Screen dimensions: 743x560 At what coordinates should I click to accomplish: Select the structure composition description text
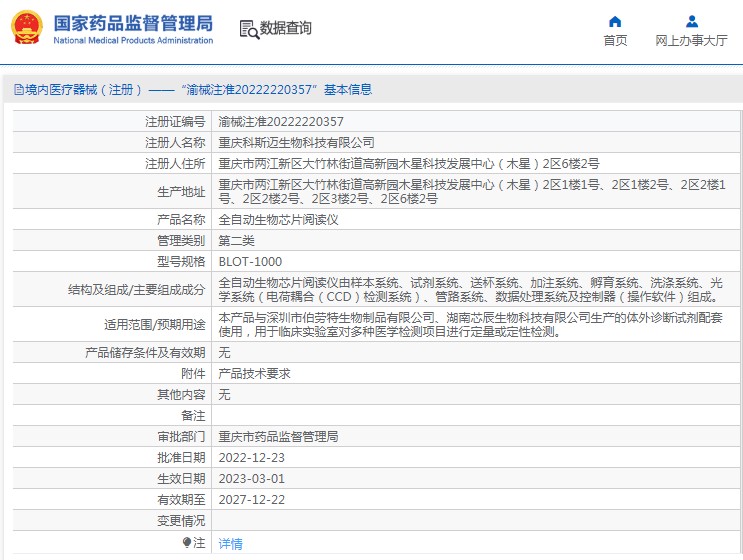pos(471,289)
